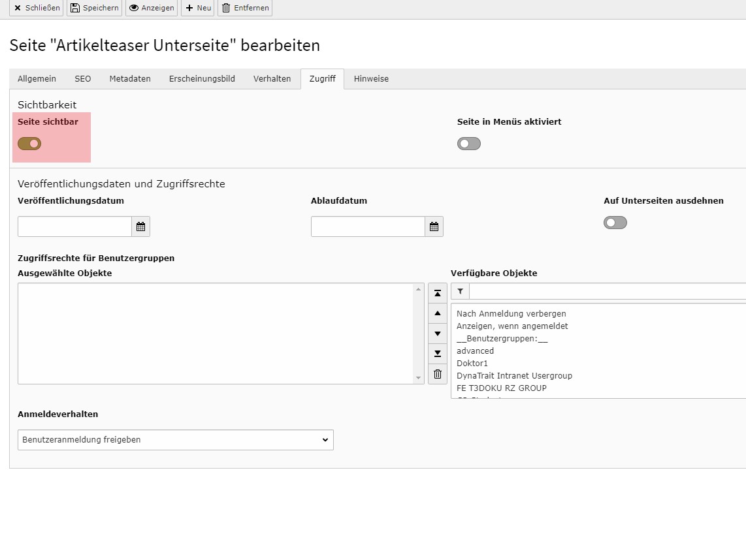
Task: Toggle the Seite sichtbar switch
Action: pyautogui.click(x=29, y=144)
